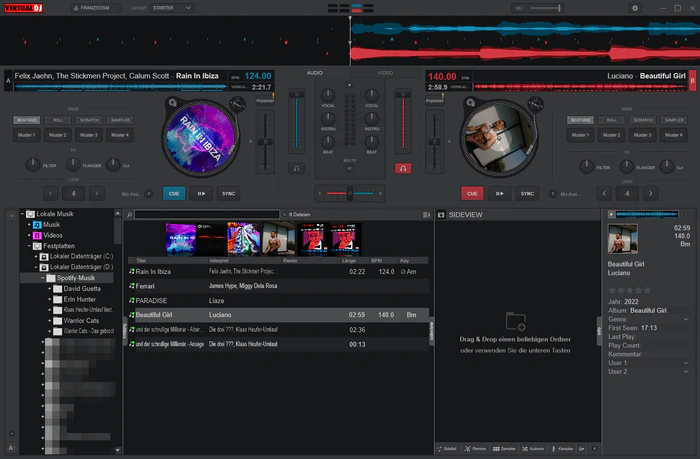Viewport: 700px width, 459px height.
Task: Click the Automix shuffle icon
Action: tap(527, 448)
